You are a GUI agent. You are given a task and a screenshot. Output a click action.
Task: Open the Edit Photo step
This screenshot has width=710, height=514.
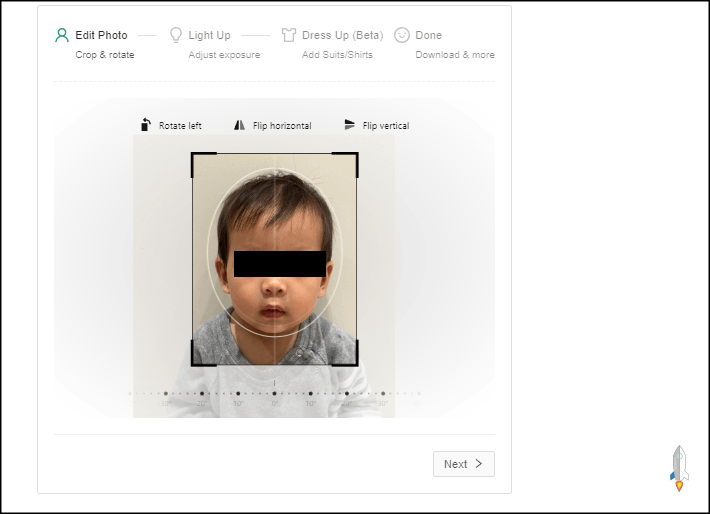click(x=101, y=35)
